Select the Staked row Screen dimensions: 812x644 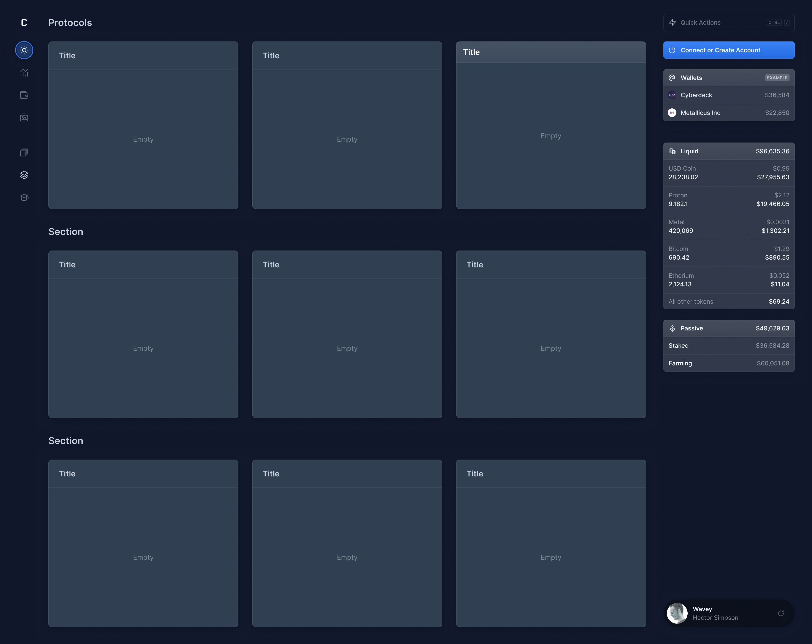point(729,346)
